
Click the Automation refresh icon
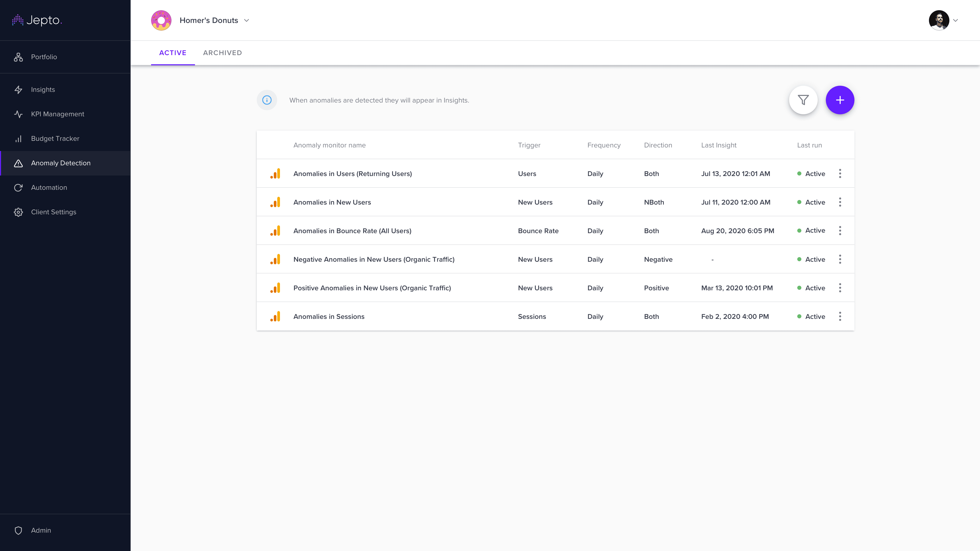click(x=18, y=187)
